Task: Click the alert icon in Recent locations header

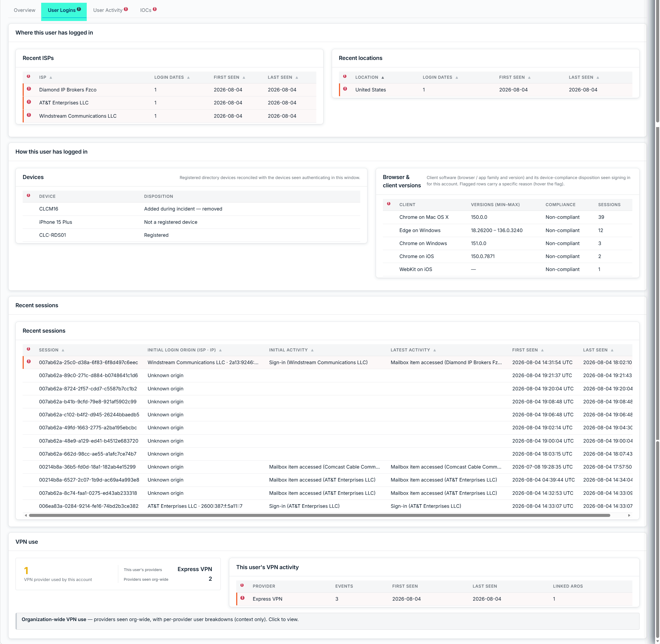Action: [x=345, y=77]
